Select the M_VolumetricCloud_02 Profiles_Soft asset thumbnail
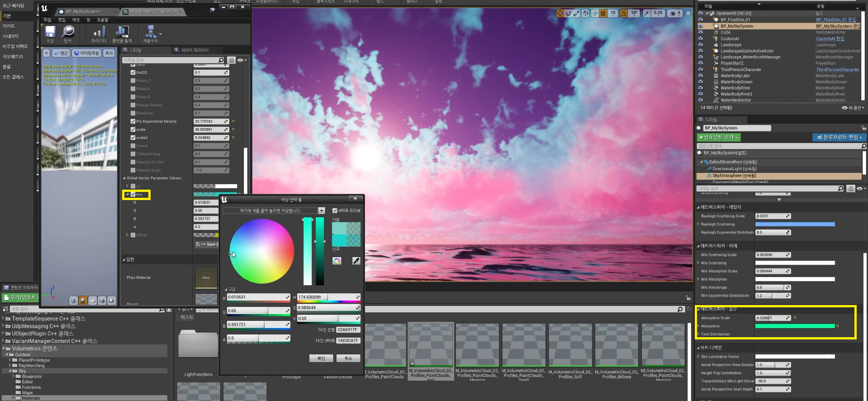The height and width of the screenshot is (401, 868). 570,345
